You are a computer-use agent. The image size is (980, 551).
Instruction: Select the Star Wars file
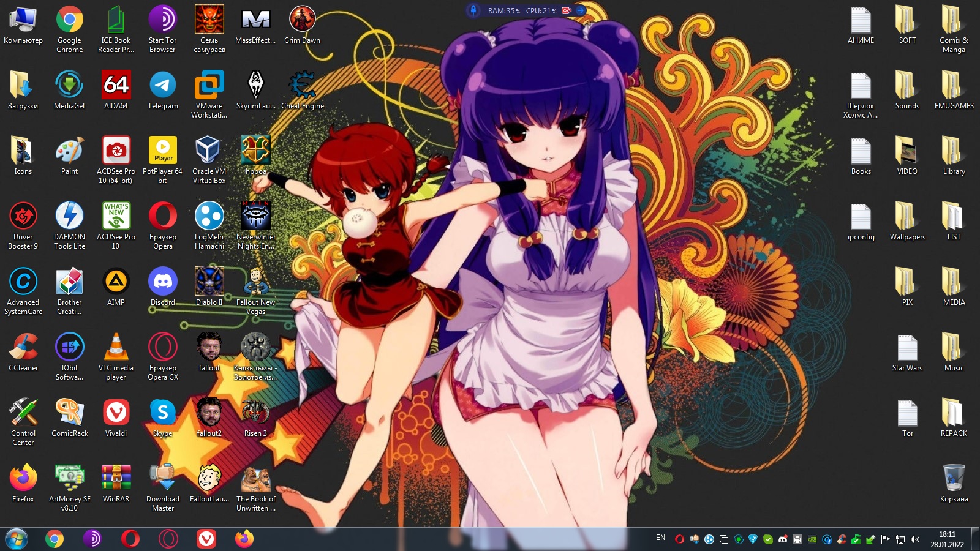click(x=907, y=353)
